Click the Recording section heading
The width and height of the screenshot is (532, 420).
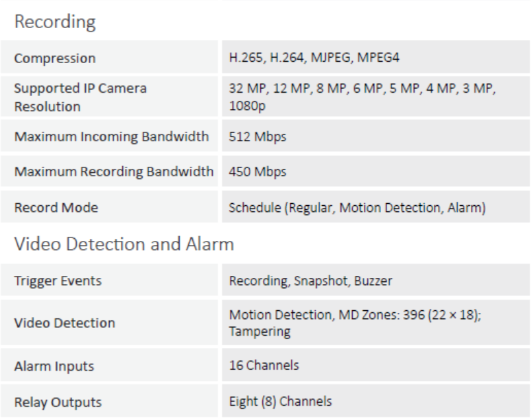(x=55, y=22)
